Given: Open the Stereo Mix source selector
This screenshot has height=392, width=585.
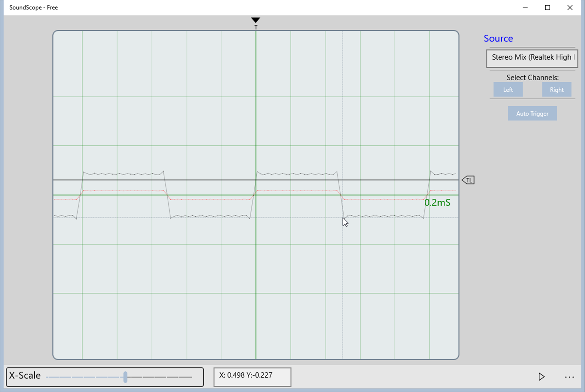Looking at the screenshot, I should click(532, 58).
